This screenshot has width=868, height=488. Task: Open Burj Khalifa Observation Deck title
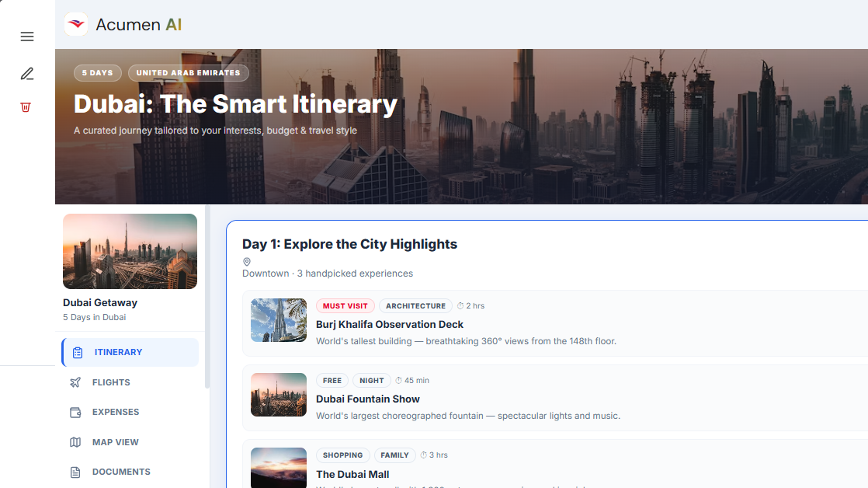[390, 325]
